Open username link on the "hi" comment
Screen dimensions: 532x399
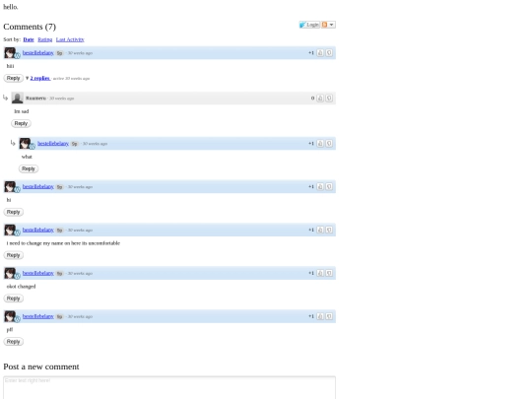point(38,186)
